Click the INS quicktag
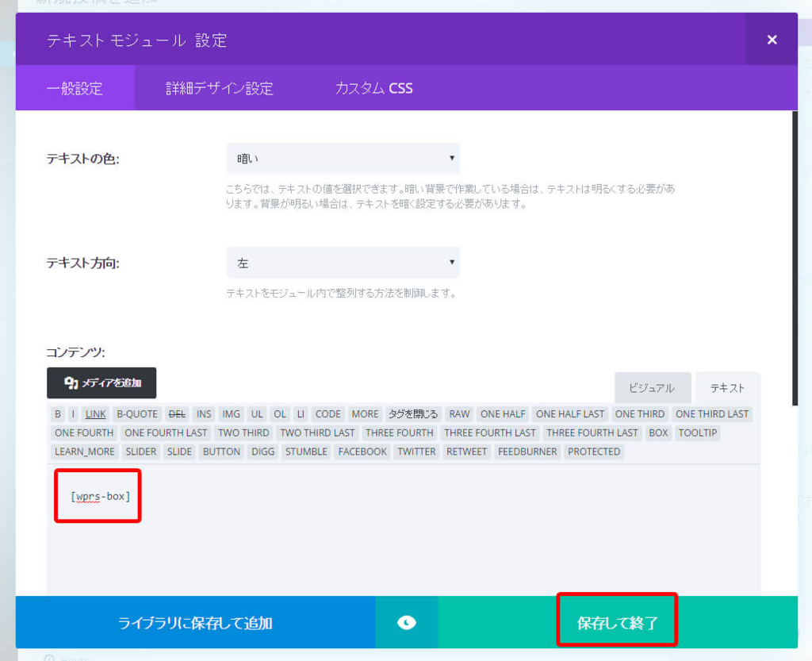 (204, 414)
